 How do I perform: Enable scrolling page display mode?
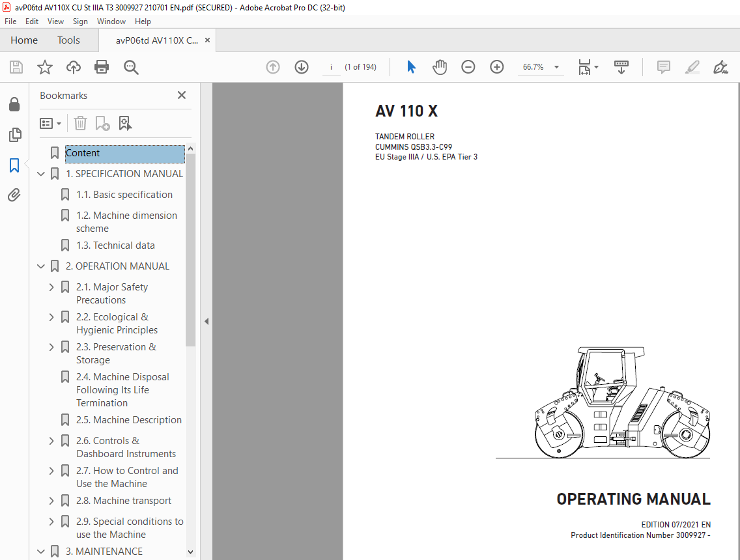point(621,67)
